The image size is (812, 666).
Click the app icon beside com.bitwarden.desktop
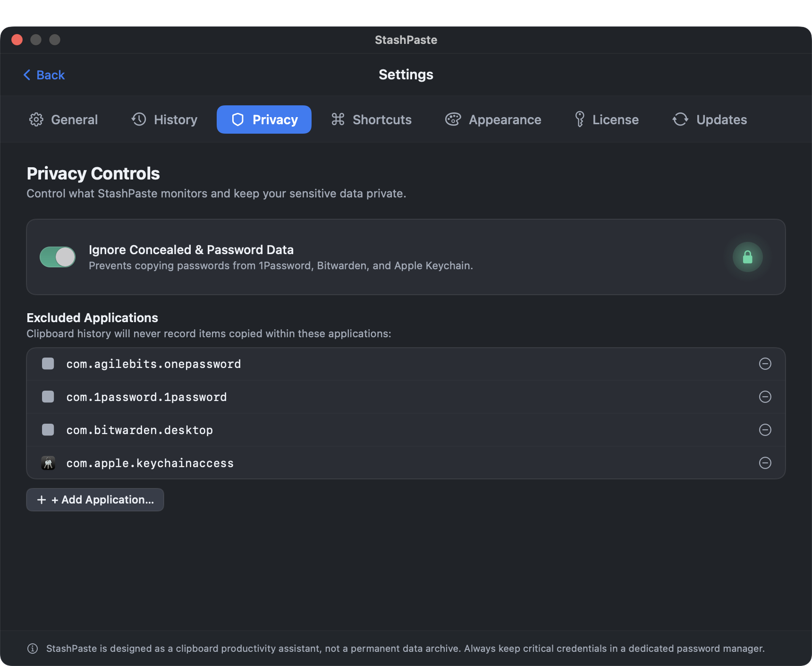[48, 430]
